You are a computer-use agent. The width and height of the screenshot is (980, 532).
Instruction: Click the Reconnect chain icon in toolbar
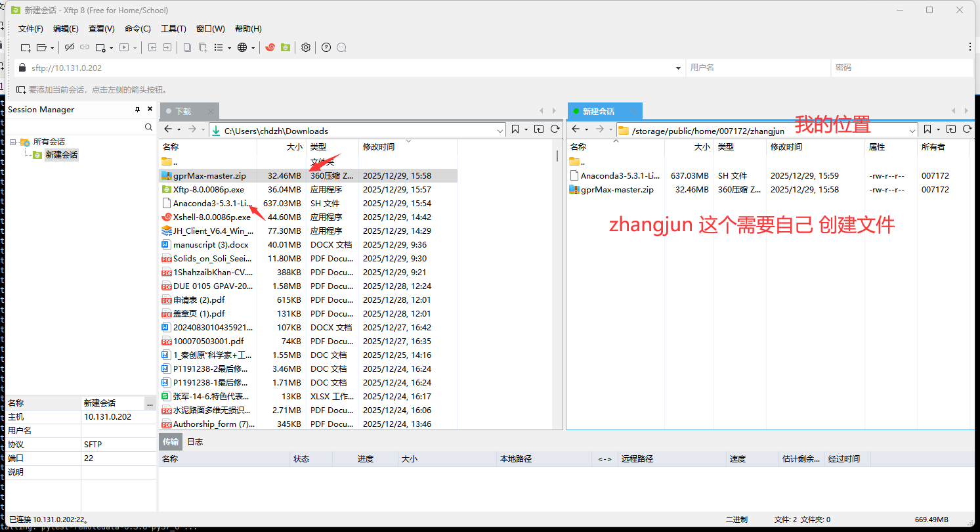coord(85,47)
